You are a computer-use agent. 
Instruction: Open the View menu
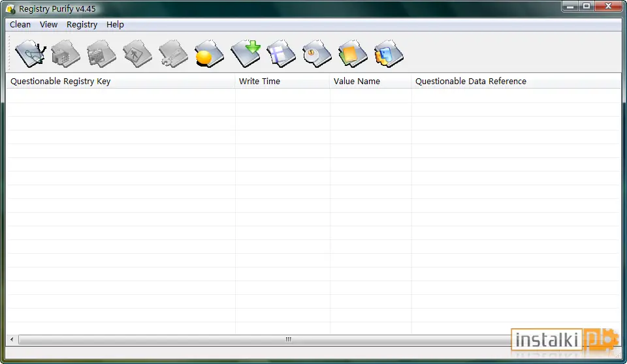(48, 24)
